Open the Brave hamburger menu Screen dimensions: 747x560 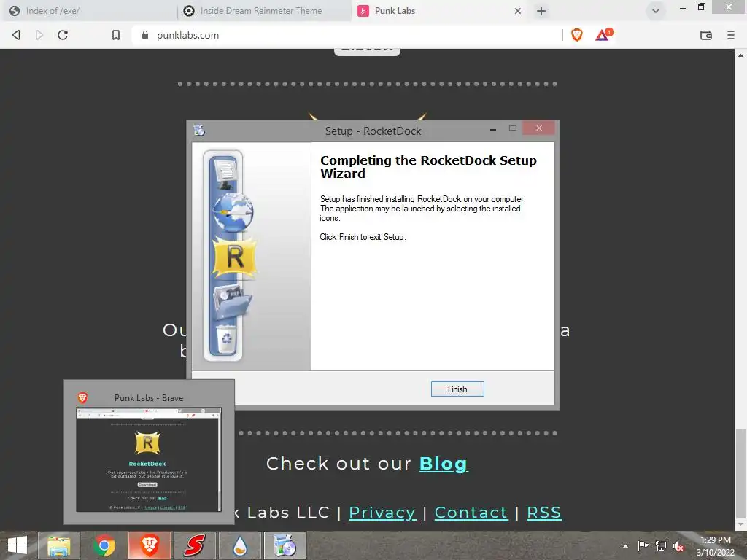point(731,35)
